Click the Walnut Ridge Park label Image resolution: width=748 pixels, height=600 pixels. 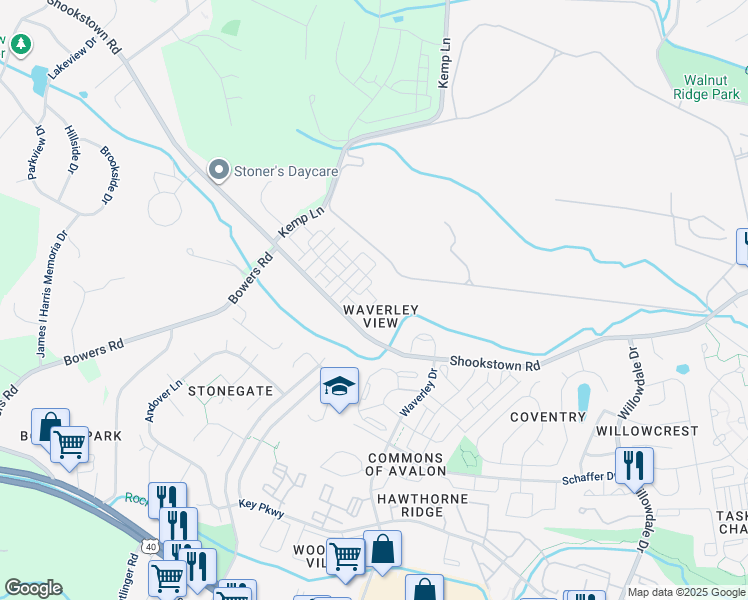(x=706, y=87)
